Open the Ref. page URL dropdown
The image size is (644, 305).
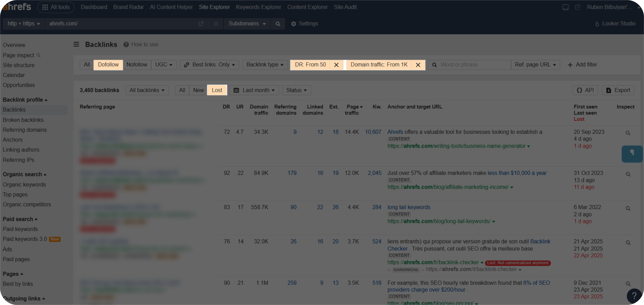[535, 65]
